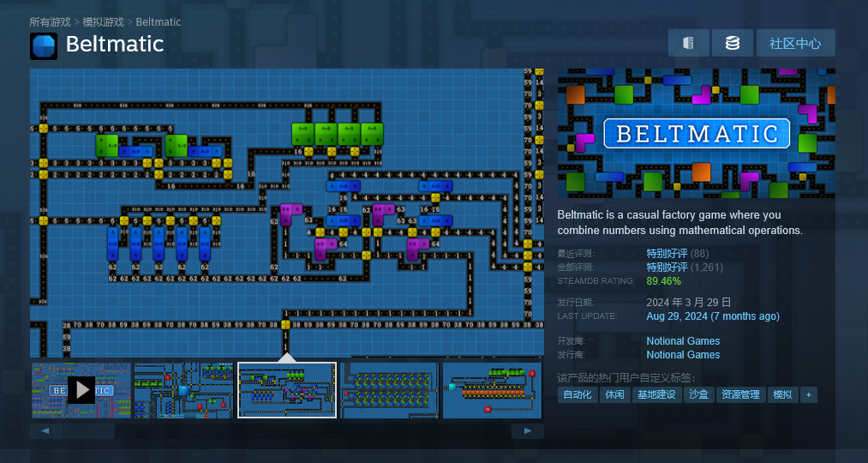Select the 自动化 tag
This screenshot has height=463, width=868.
(x=576, y=395)
